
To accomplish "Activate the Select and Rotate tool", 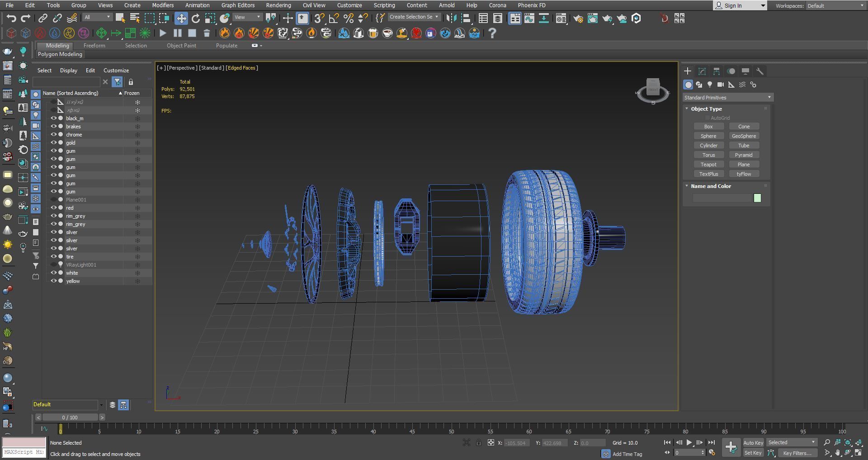I will tap(196, 18).
